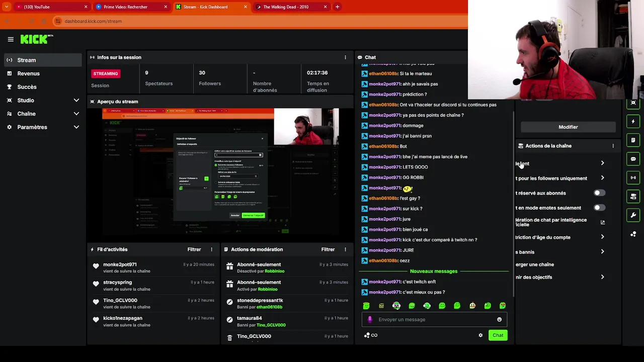Click the trash icon beside the last Tino_GCLV000 entry
The image size is (644, 362).
230,338
